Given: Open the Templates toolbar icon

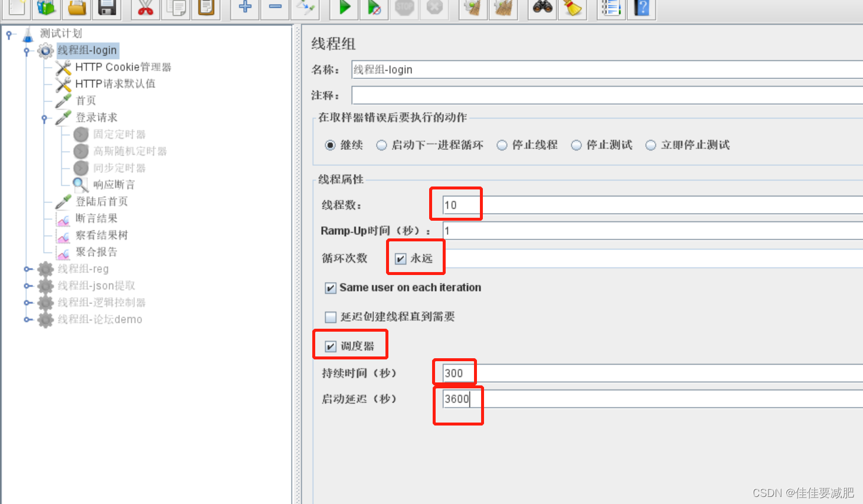Looking at the screenshot, I should tap(47, 7).
